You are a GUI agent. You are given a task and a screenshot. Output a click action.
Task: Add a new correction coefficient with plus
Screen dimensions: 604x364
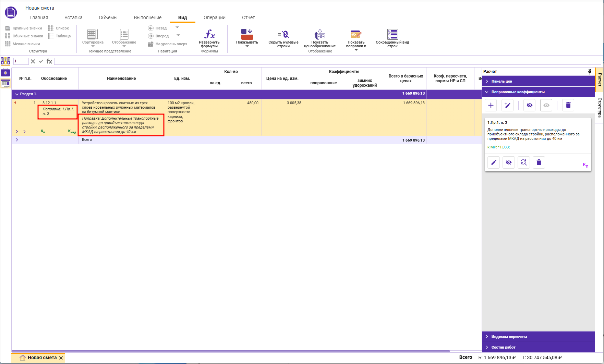(x=491, y=105)
